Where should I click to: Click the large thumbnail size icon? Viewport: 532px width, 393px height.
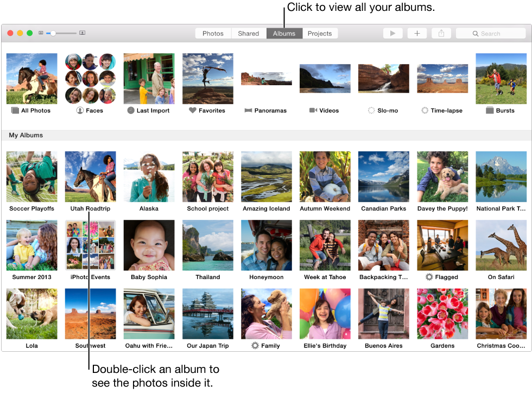coord(82,33)
